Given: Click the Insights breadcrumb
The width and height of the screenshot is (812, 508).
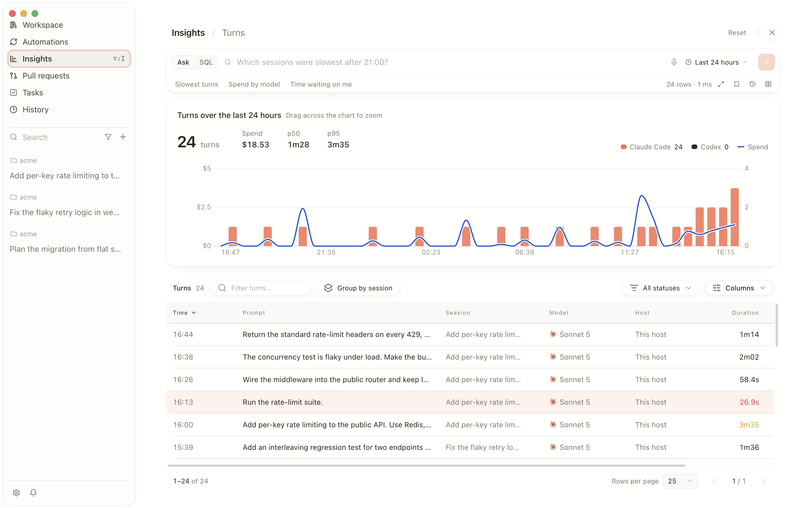Looking at the screenshot, I should pyautogui.click(x=188, y=32).
